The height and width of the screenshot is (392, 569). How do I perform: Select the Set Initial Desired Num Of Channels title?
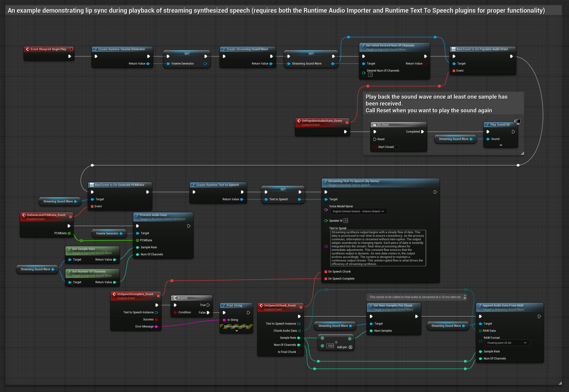[390, 45]
